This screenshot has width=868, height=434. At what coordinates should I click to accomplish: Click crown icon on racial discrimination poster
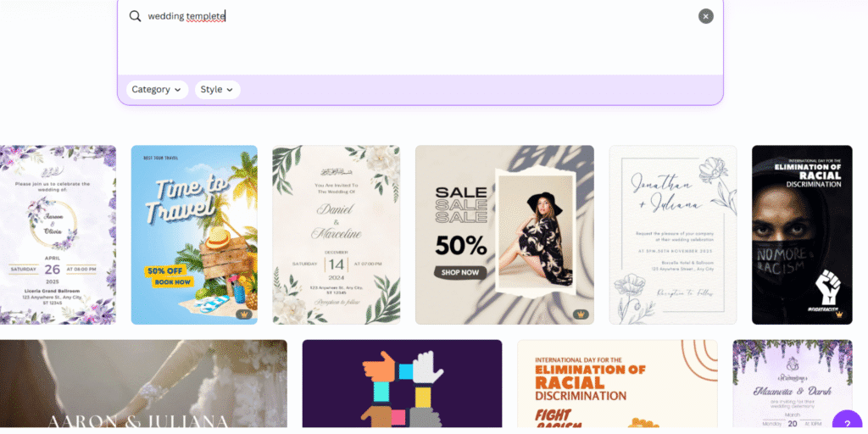[x=840, y=314]
